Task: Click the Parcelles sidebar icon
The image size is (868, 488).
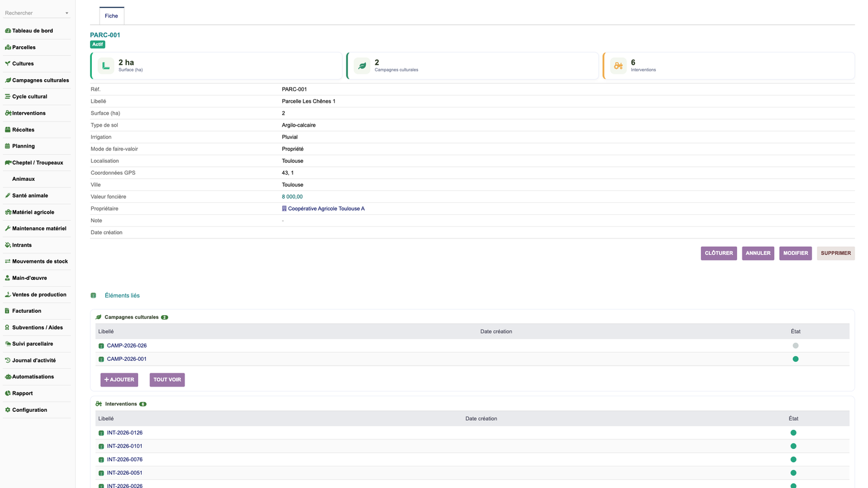Action: [8, 47]
